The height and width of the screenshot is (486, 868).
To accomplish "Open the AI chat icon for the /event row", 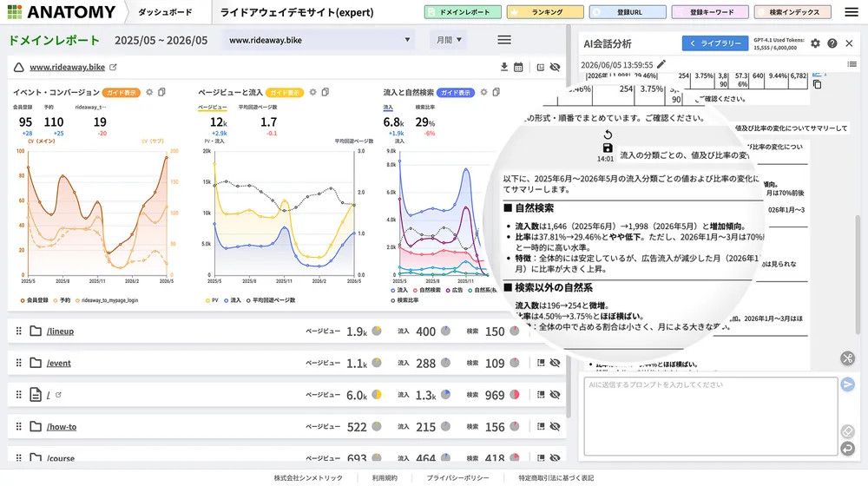I will coord(540,363).
